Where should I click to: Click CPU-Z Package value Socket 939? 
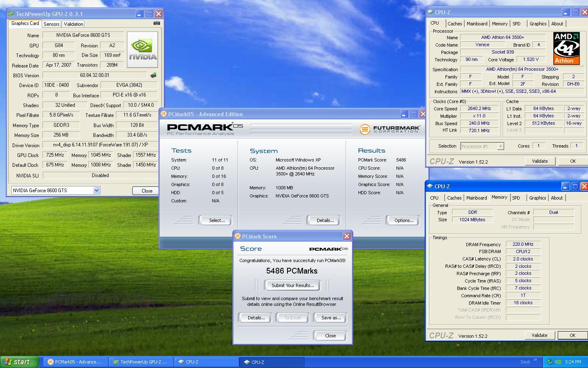[503, 52]
